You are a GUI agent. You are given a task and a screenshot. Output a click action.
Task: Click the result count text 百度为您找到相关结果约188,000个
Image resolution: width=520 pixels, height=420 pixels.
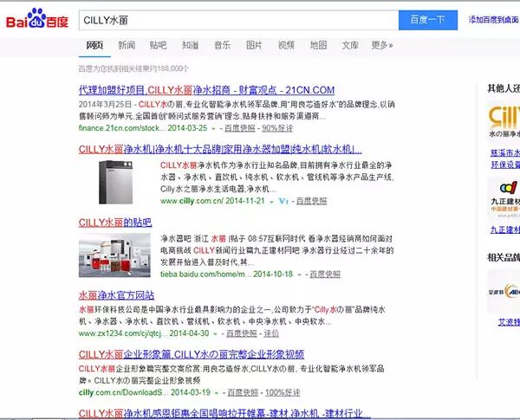tap(133, 68)
